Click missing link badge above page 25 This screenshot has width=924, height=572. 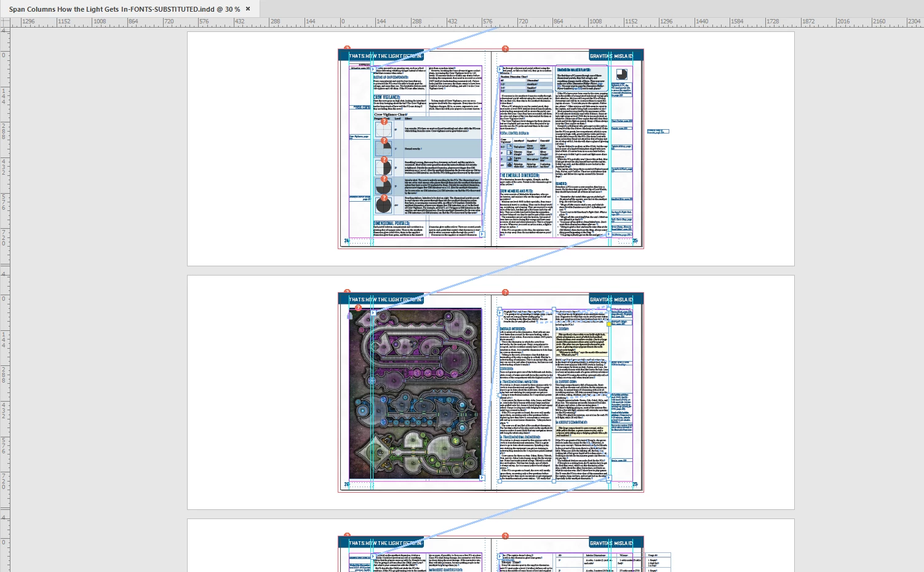[505, 49]
